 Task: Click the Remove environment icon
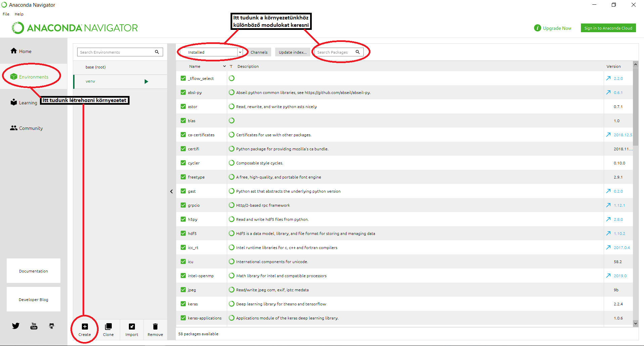pyautogui.click(x=155, y=327)
